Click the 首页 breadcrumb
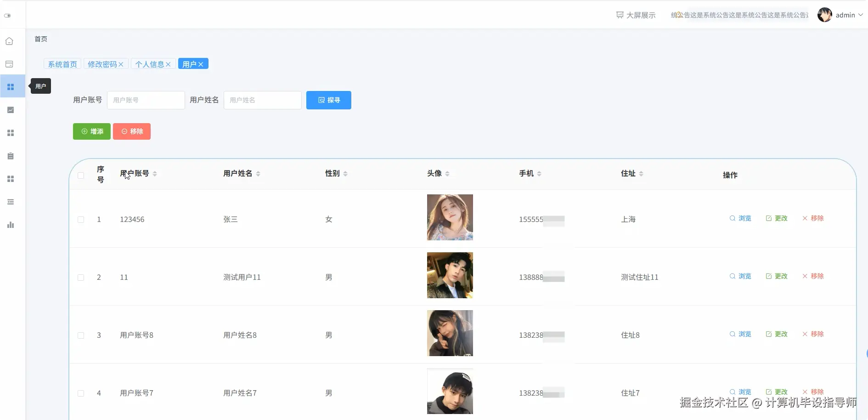Viewport: 868px width, 420px height. [41, 39]
